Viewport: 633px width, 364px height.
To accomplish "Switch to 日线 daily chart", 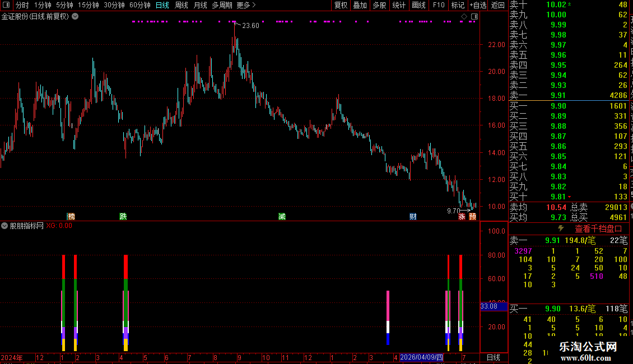I will pyautogui.click(x=162, y=5).
